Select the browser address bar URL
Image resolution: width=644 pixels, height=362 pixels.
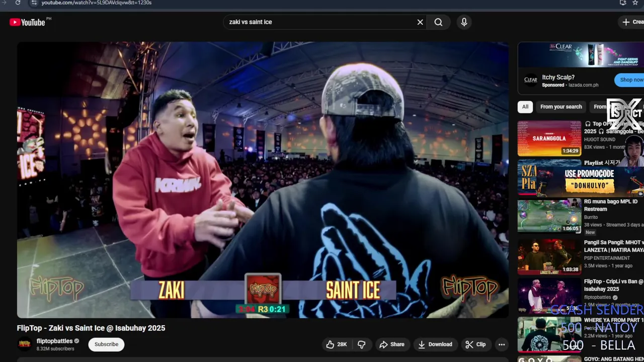coord(96,3)
